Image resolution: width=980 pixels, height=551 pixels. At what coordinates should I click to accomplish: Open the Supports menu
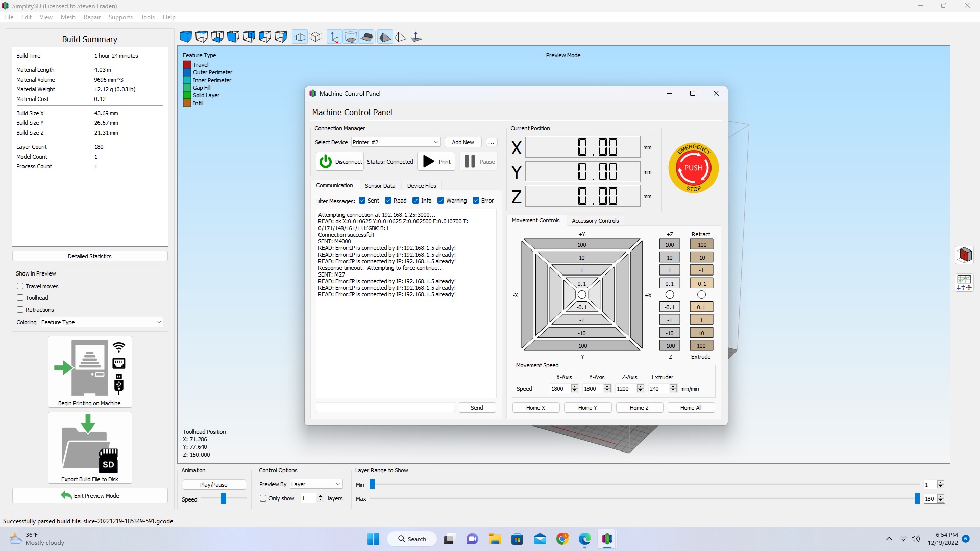(x=120, y=17)
